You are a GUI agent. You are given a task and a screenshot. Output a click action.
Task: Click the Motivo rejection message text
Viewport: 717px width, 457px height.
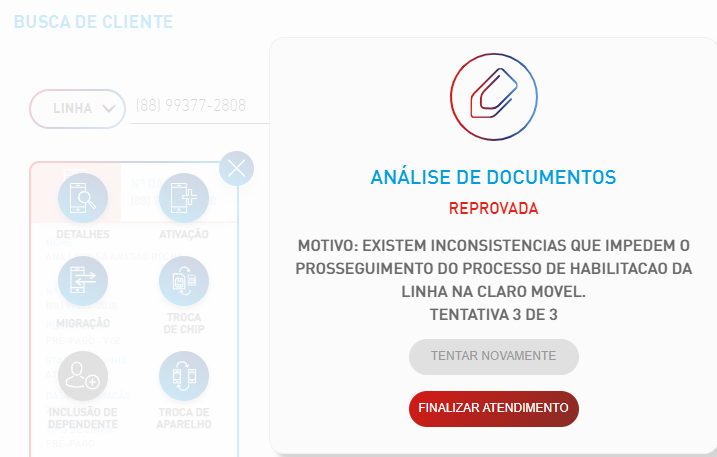493,269
